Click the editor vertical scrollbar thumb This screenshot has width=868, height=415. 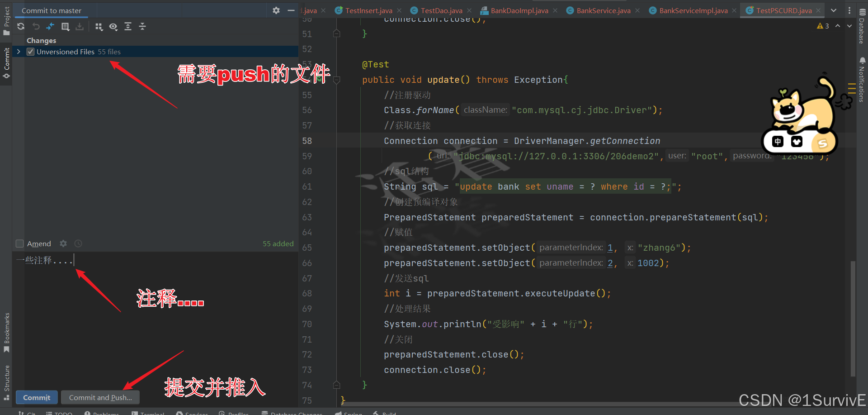click(x=853, y=318)
